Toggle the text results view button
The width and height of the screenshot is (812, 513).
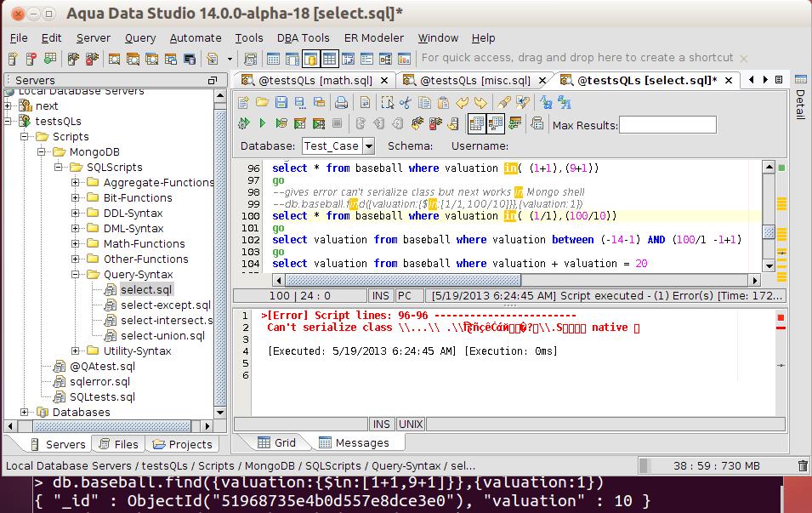coord(496,124)
